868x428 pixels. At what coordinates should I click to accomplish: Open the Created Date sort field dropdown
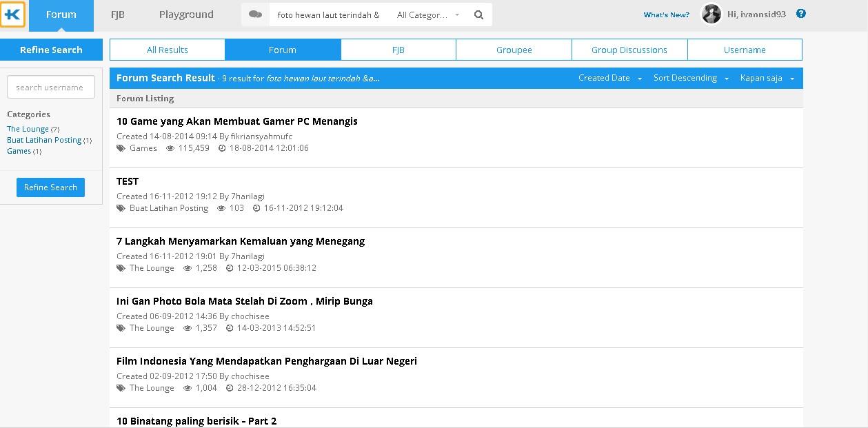point(610,78)
